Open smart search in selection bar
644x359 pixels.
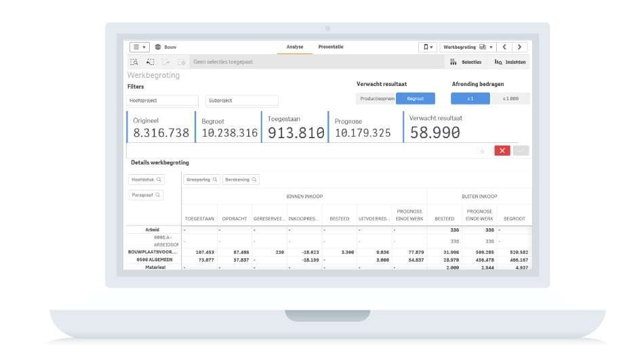tap(134, 62)
